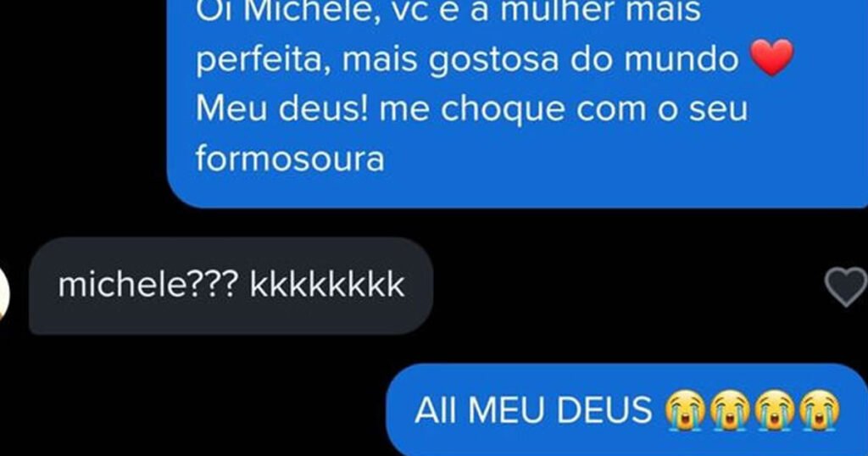Select the gray "michele???" message bubble
Viewport: 868px width, 456px height.
(x=231, y=286)
